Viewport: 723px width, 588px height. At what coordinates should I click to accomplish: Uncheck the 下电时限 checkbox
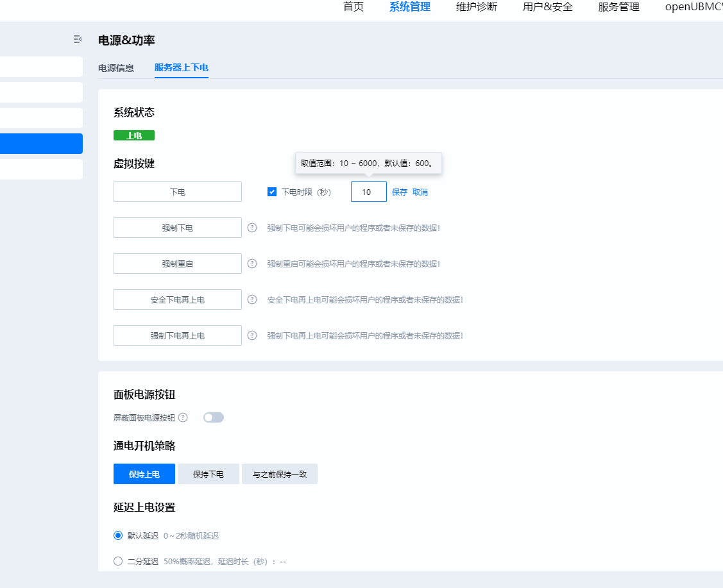(272, 192)
